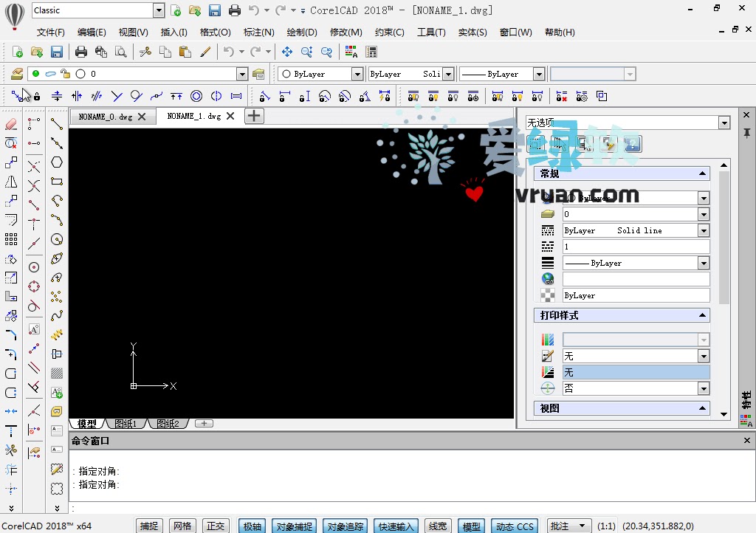Open the layer 0 dropdown list
The width and height of the screenshot is (756, 533).
tap(242, 74)
